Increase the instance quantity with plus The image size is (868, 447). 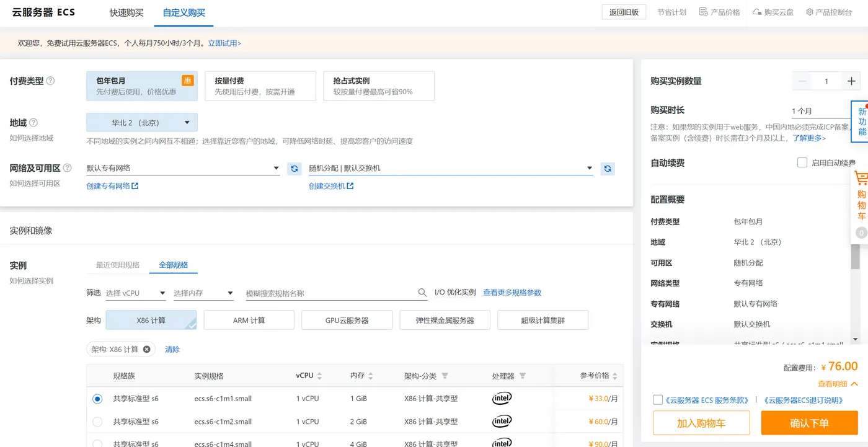click(x=851, y=81)
